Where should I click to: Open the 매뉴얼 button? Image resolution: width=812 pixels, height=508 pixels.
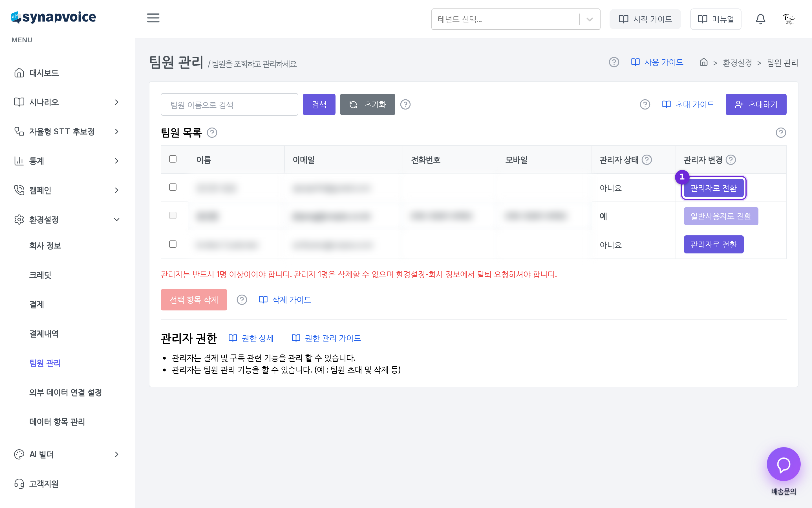click(715, 19)
